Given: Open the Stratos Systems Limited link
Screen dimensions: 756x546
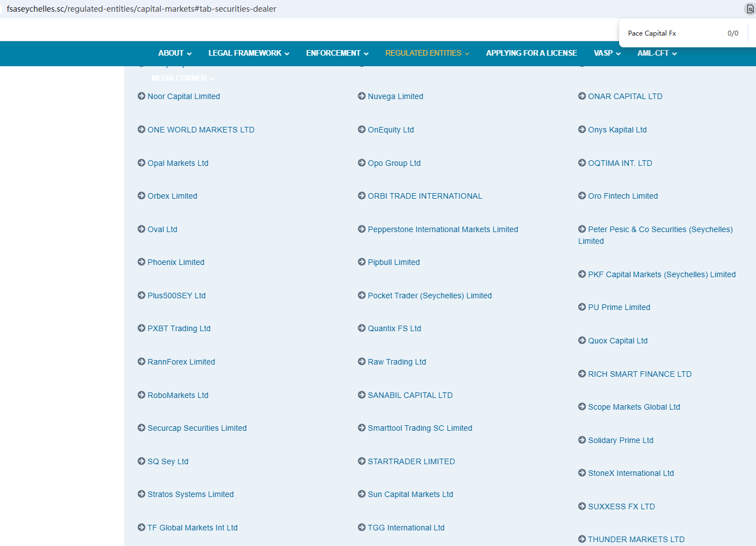Looking at the screenshot, I should (190, 494).
